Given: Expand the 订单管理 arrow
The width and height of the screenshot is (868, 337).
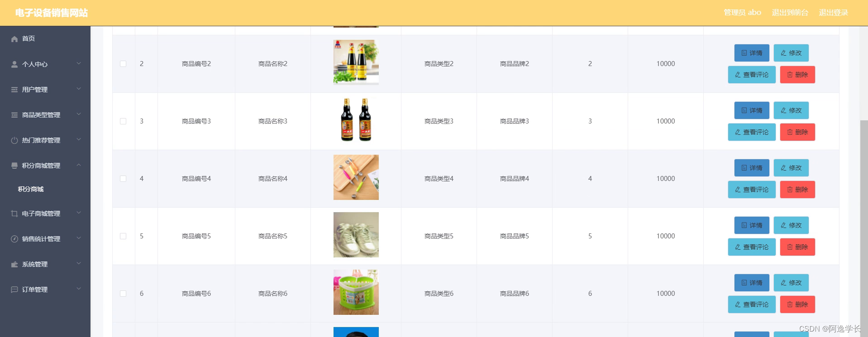Looking at the screenshot, I should [x=79, y=289].
